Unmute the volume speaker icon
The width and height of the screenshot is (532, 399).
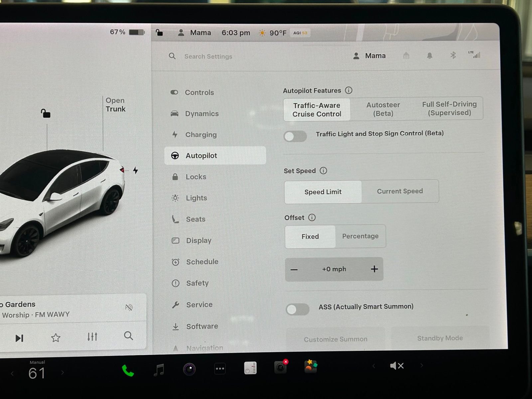pos(397,366)
